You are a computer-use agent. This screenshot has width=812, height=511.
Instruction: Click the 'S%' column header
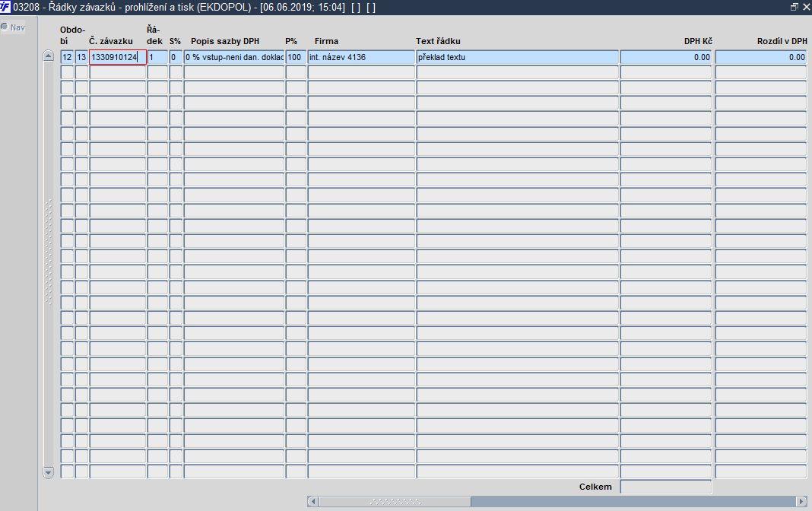point(175,41)
